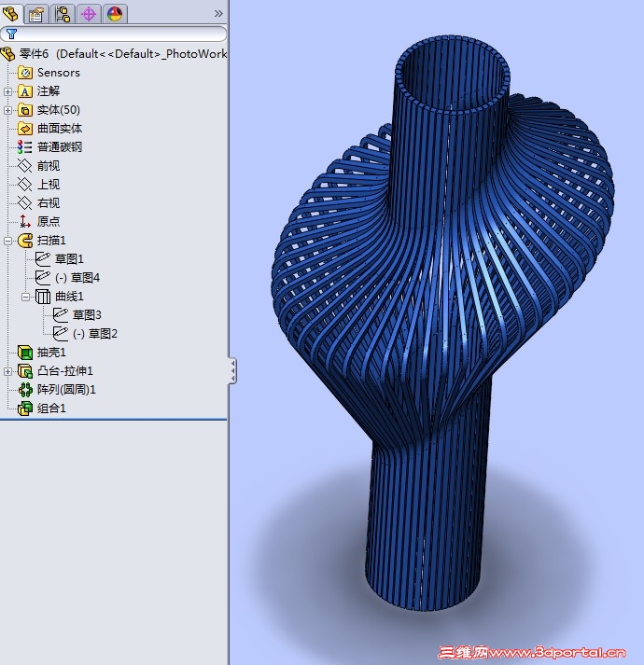This screenshot has height=665, width=644.
Task: Select the 组合1 label
Action: click(51, 409)
